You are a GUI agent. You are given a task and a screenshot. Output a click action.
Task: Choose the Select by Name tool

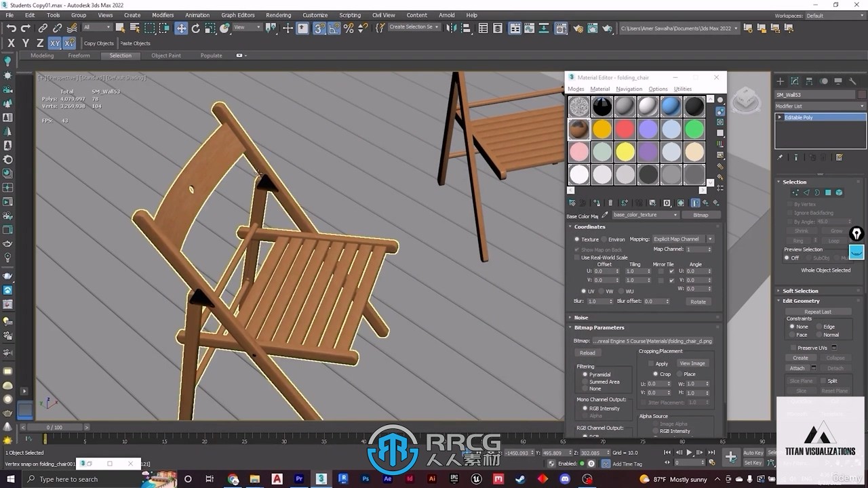(134, 28)
